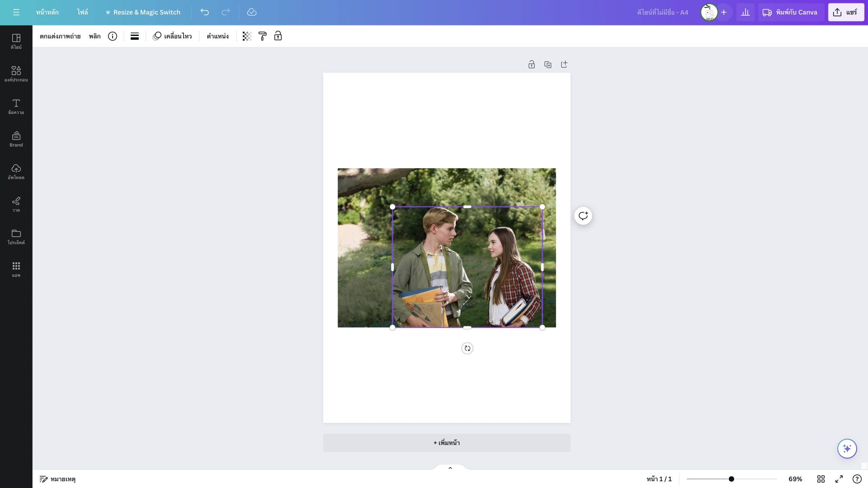This screenshot has width=868, height=488.
Task: Toggle the lock icon in the edit toolbar
Action: point(278,36)
